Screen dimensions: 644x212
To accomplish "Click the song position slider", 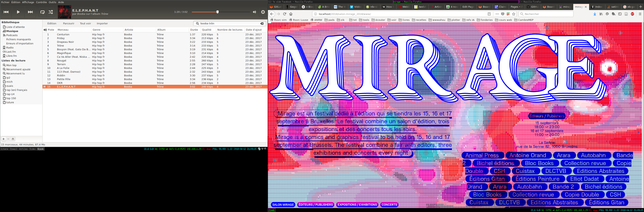I will pos(217,12).
